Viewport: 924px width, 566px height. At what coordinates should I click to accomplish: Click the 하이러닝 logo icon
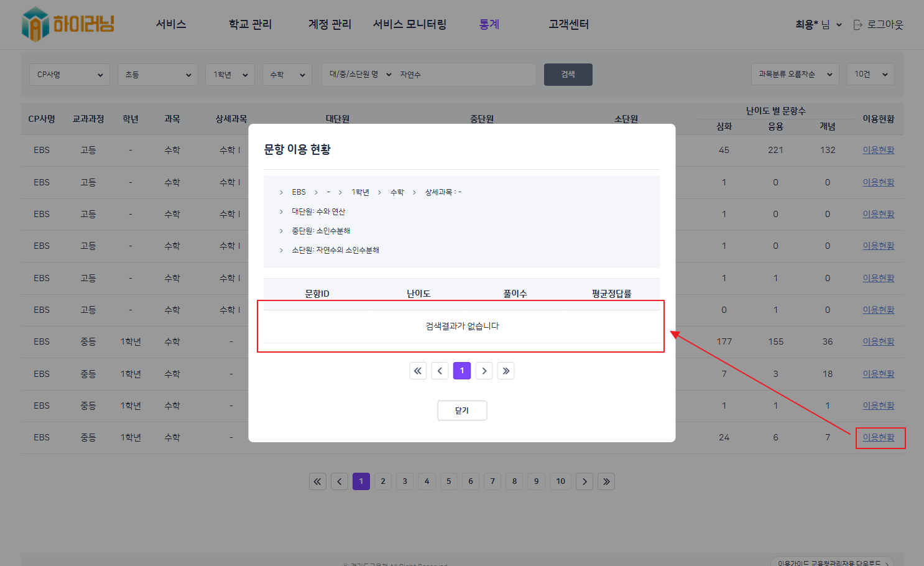coord(35,24)
